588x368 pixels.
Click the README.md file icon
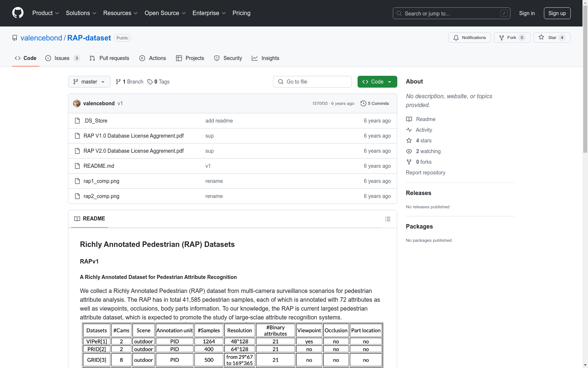[x=77, y=166]
